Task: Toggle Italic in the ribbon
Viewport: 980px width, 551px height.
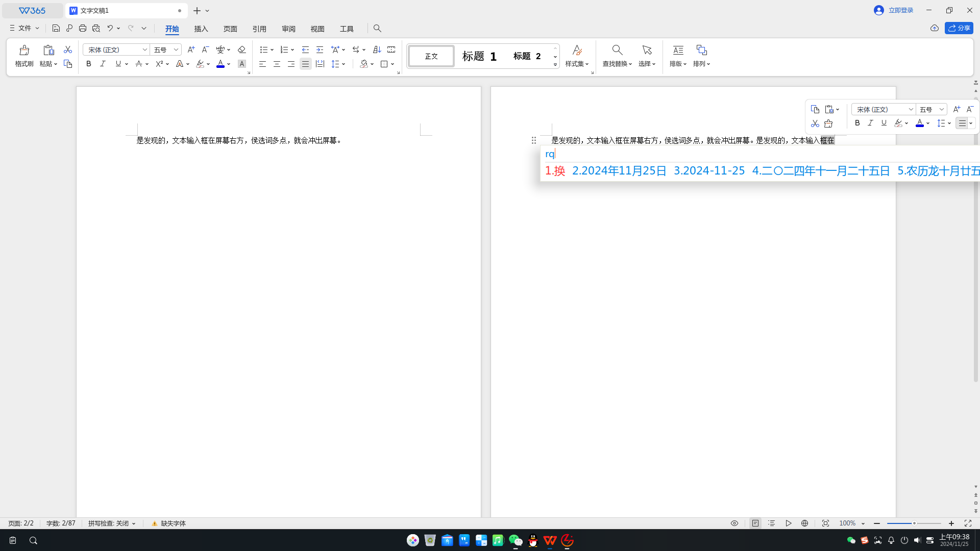Action: click(x=103, y=64)
